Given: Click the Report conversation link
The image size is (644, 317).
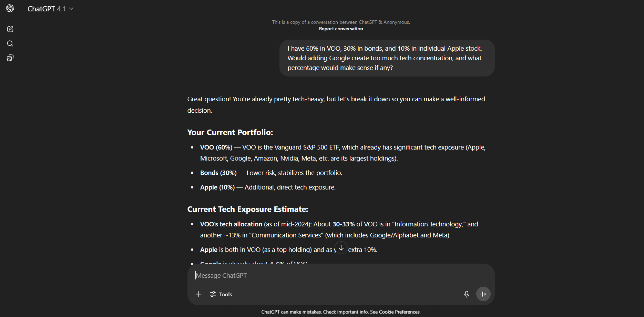Looking at the screenshot, I should pyautogui.click(x=341, y=29).
